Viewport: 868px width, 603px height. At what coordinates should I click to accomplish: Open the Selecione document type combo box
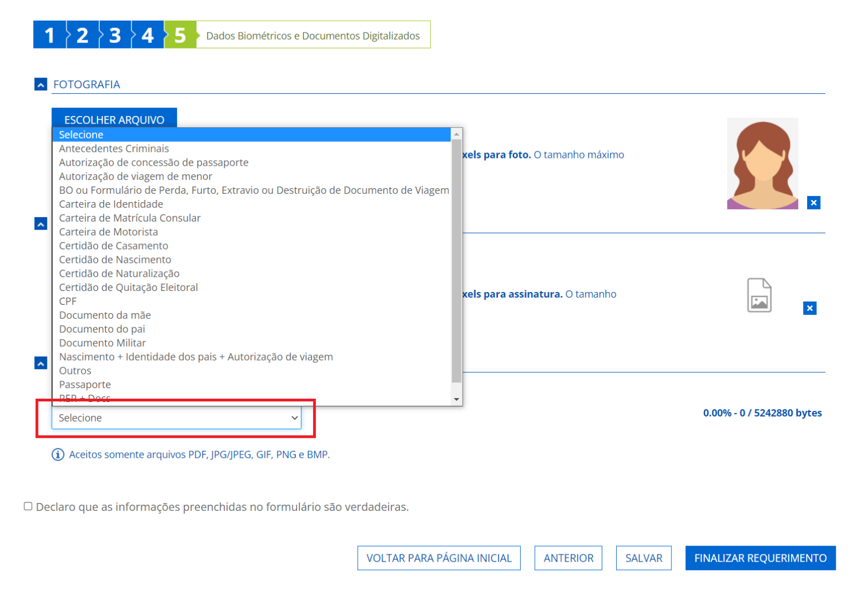tap(176, 418)
